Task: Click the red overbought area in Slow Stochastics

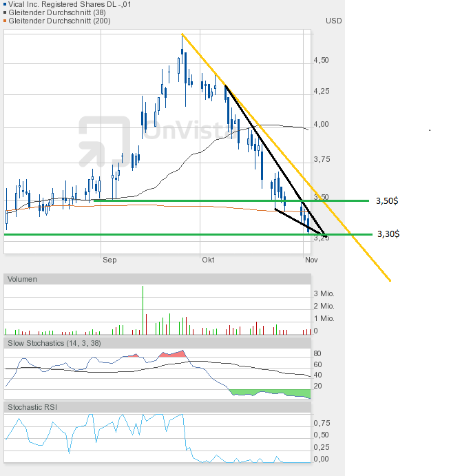Action: pos(174,355)
